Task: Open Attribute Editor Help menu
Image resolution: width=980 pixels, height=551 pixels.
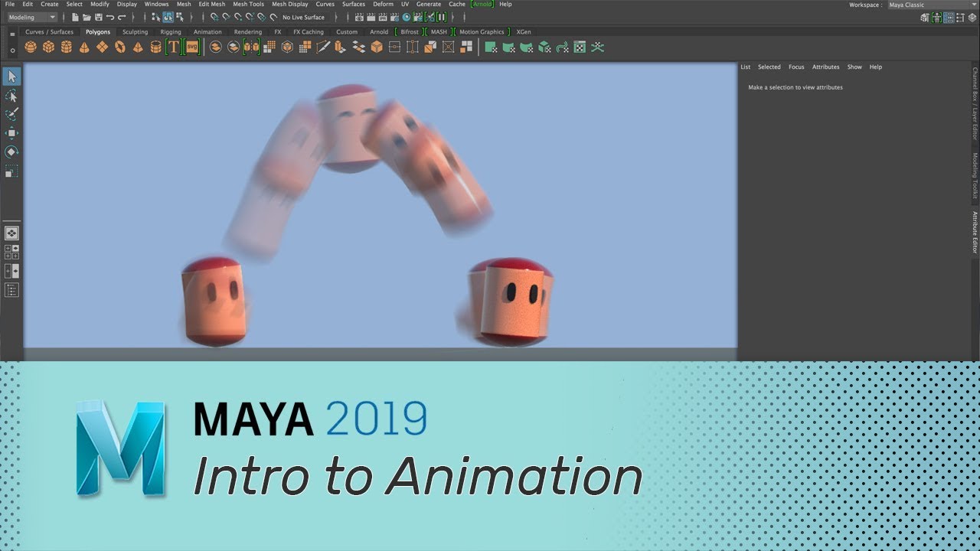Action: 876,67
